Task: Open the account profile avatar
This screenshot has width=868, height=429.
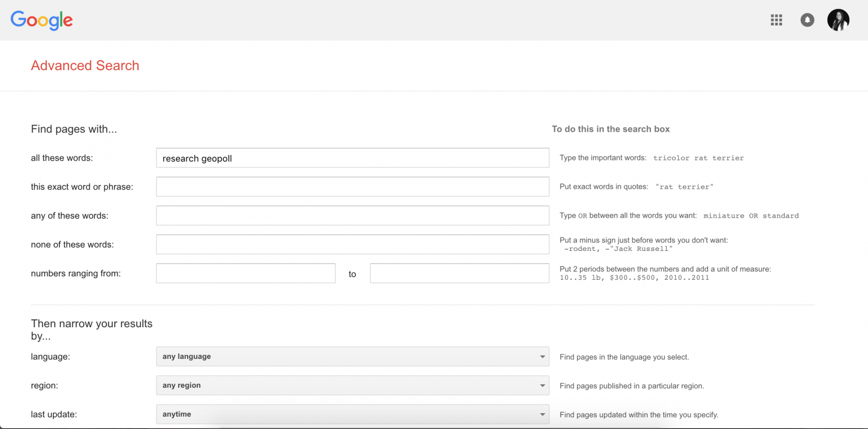Action: 838,20
